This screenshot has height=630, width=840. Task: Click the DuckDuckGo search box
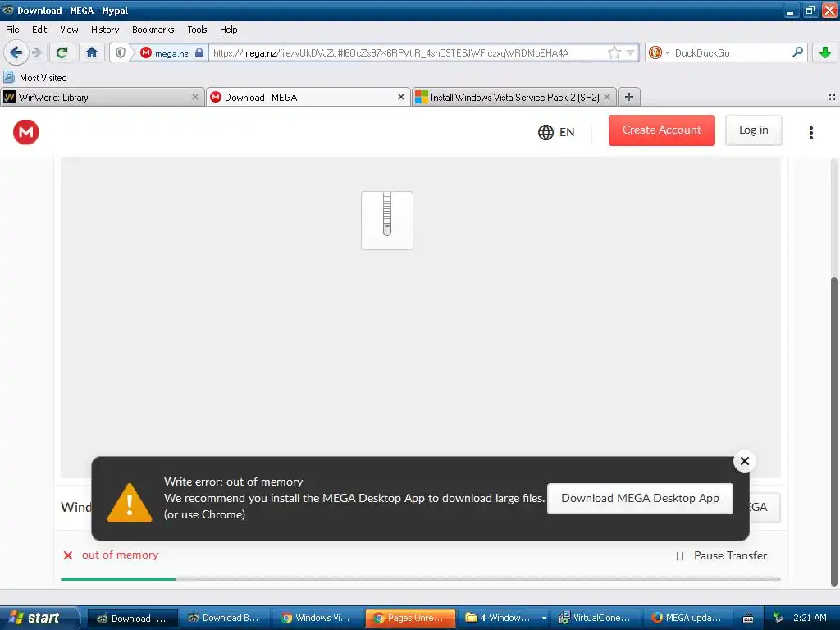pyautogui.click(x=729, y=52)
